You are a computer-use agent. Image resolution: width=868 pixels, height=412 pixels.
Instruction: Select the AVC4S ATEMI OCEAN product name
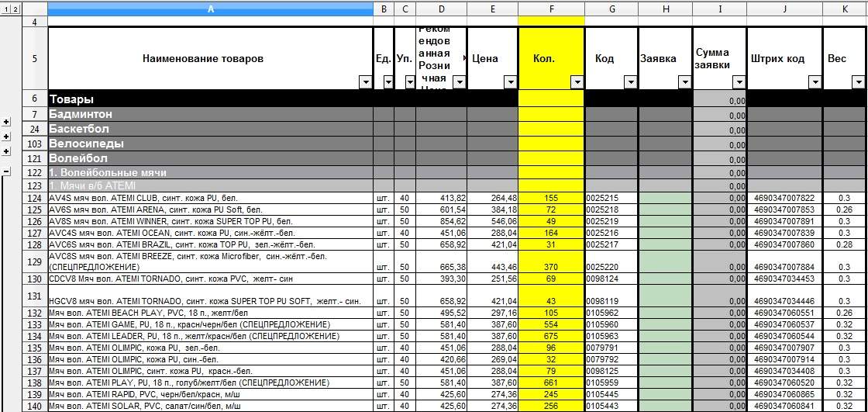210,233
